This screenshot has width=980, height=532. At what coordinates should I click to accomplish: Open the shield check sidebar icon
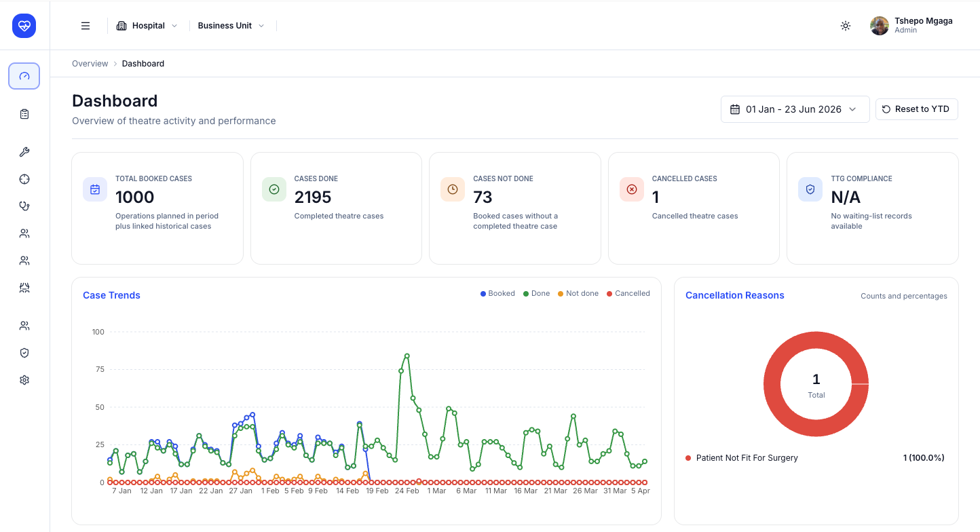tap(24, 353)
